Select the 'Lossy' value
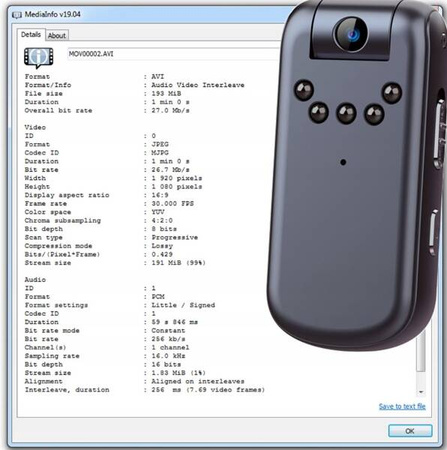This screenshot has width=447, height=450. (x=162, y=246)
